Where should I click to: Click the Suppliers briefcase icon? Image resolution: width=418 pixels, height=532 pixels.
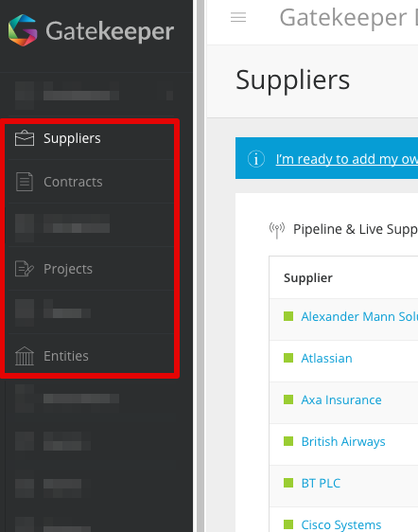click(25, 138)
